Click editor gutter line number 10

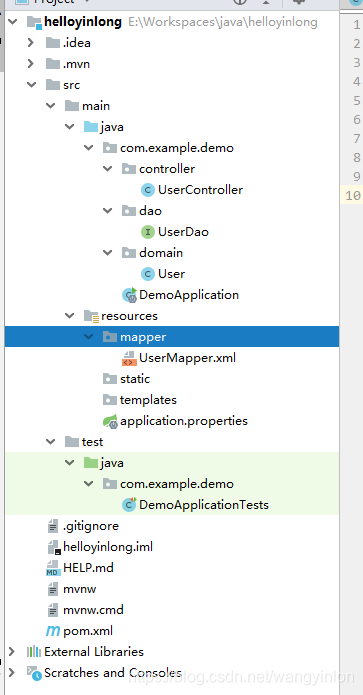353,195
